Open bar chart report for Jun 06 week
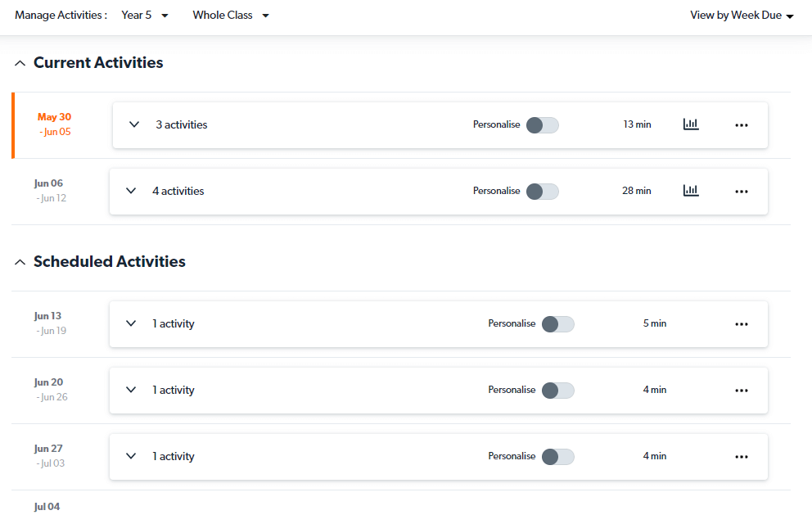This screenshot has width=812, height=515. click(691, 191)
